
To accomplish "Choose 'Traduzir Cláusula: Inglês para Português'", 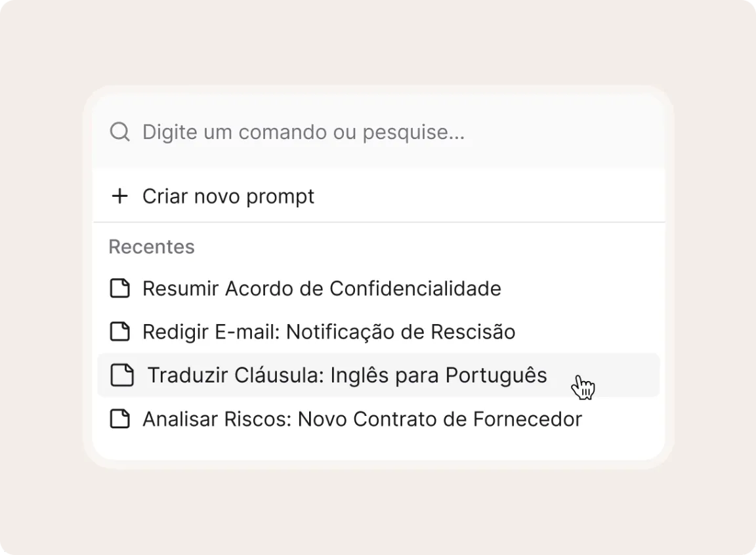I will click(x=346, y=375).
